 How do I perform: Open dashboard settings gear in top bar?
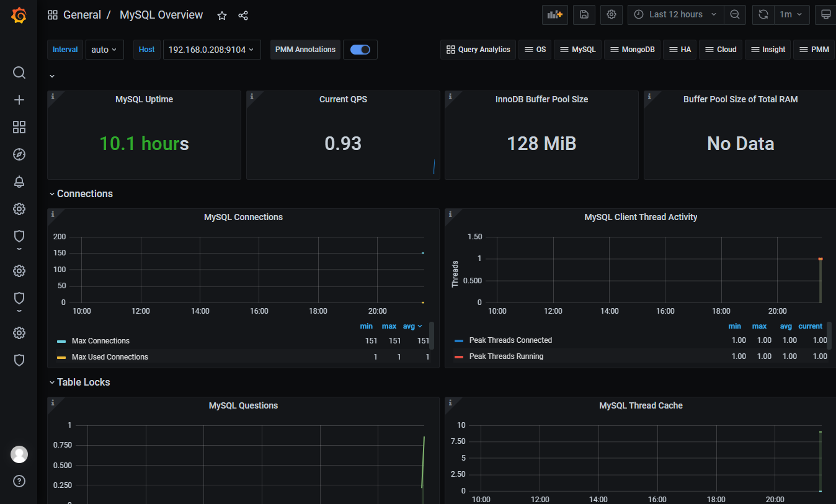[x=611, y=14]
